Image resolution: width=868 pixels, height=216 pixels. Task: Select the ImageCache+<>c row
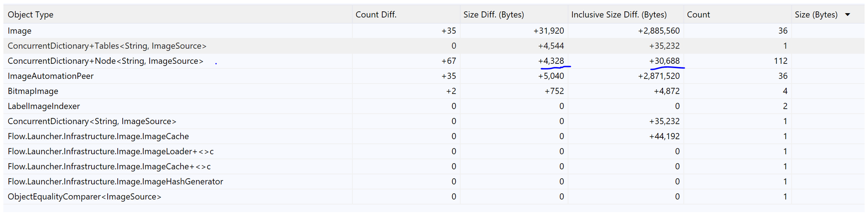tap(434, 167)
